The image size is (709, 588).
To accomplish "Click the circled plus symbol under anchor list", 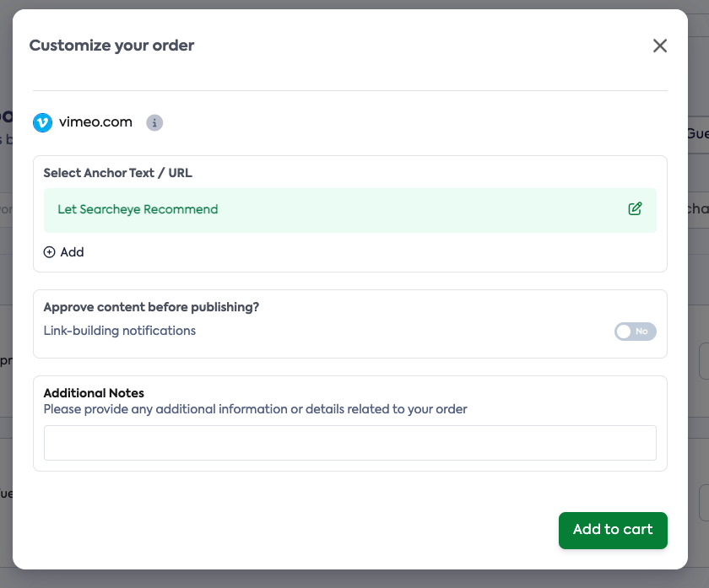I will (47, 251).
